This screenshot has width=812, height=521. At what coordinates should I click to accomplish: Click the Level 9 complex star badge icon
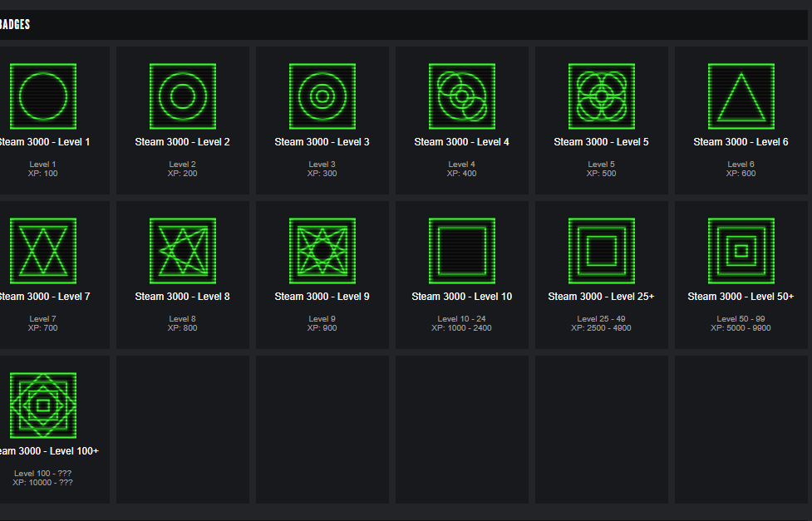tap(322, 251)
